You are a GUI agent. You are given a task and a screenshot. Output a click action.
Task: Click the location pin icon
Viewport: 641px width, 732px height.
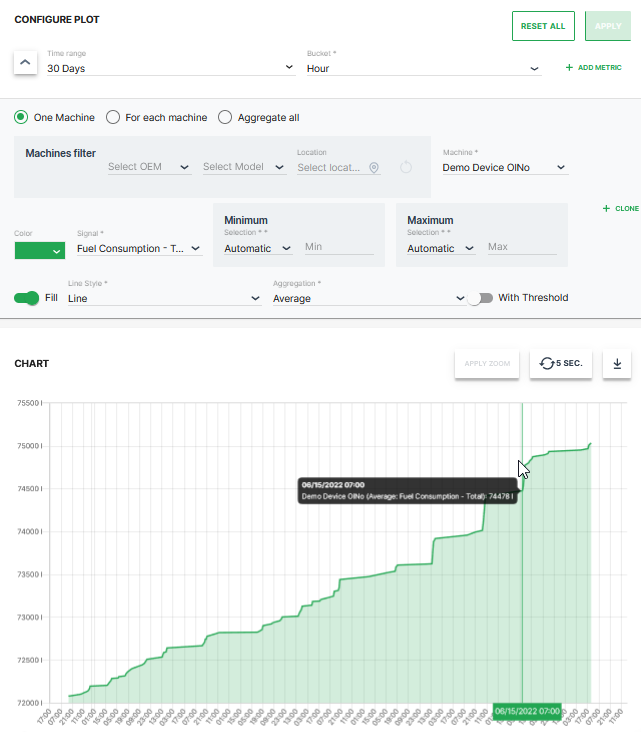click(374, 168)
